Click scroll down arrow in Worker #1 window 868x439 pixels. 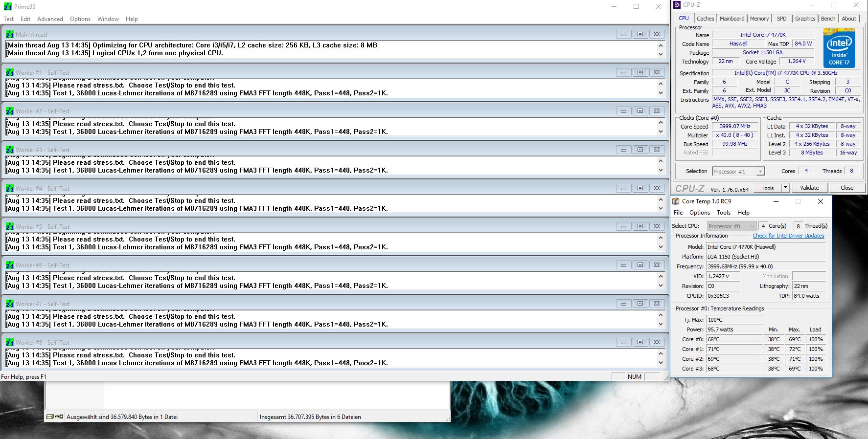(661, 93)
